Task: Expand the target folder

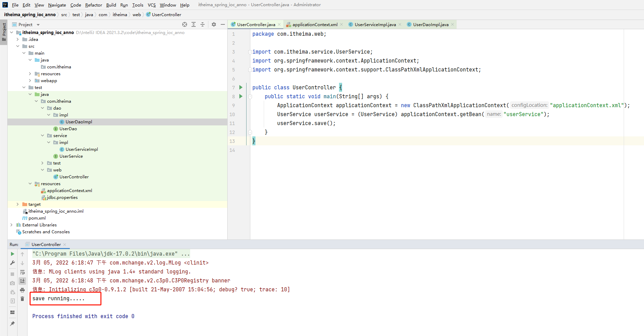Action: point(18,204)
